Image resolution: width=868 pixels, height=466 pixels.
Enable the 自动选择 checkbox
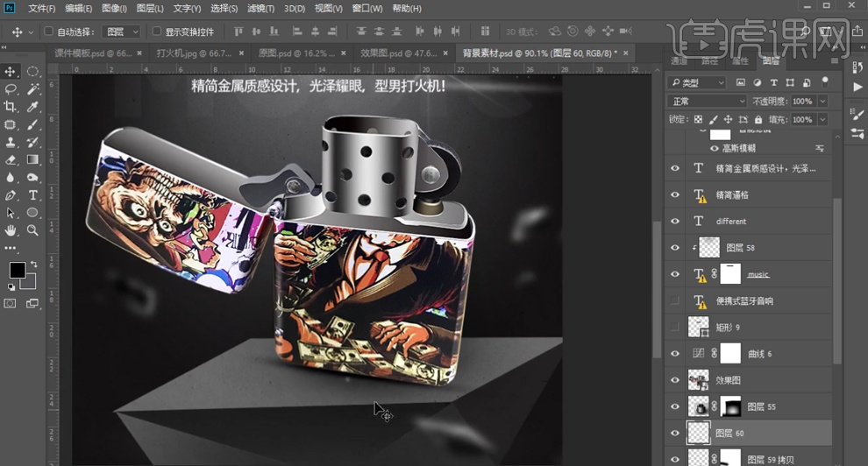tap(49, 32)
